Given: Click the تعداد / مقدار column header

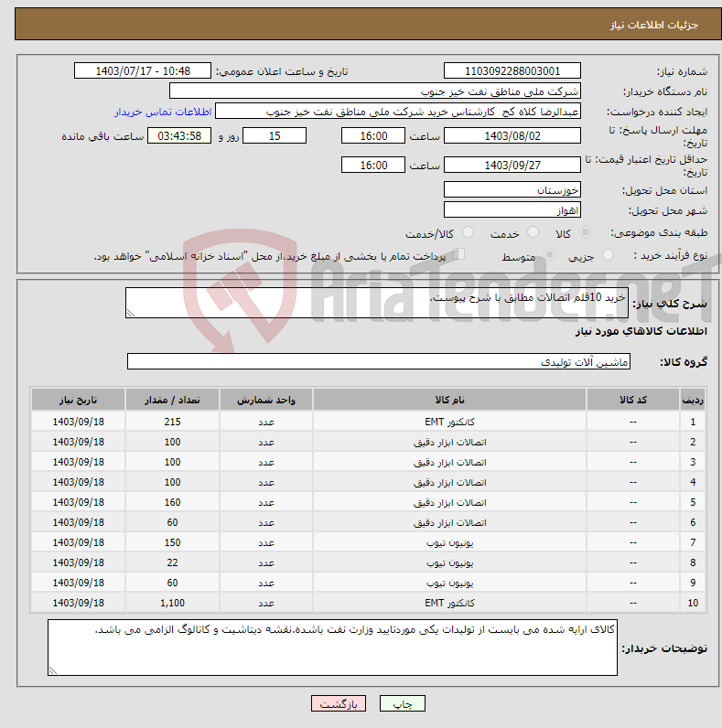Looking at the screenshot, I should point(172,400).
